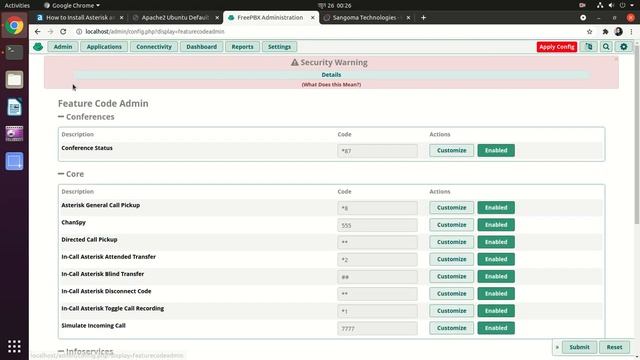Open the search magnifier icon in FreePBX toolbar
This screenshot has width=640, height=360.
point(606,47)
